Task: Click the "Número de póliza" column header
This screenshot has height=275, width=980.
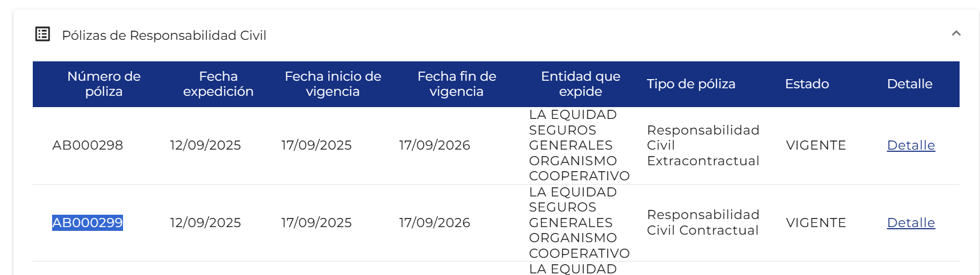Action: pyautogui.click(x=104, y=84)
